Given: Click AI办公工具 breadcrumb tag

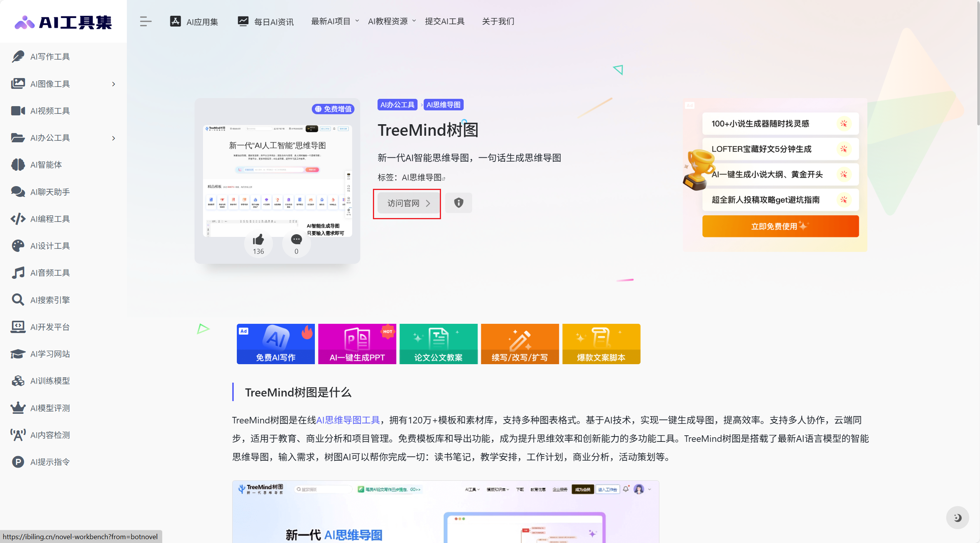Looking at the screenshot, I should (x=397, y=105).
